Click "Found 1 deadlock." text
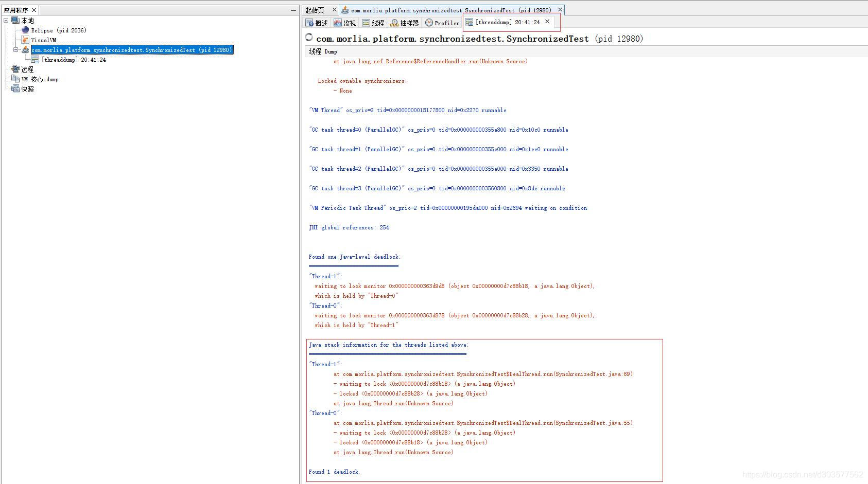 point(334,472)
